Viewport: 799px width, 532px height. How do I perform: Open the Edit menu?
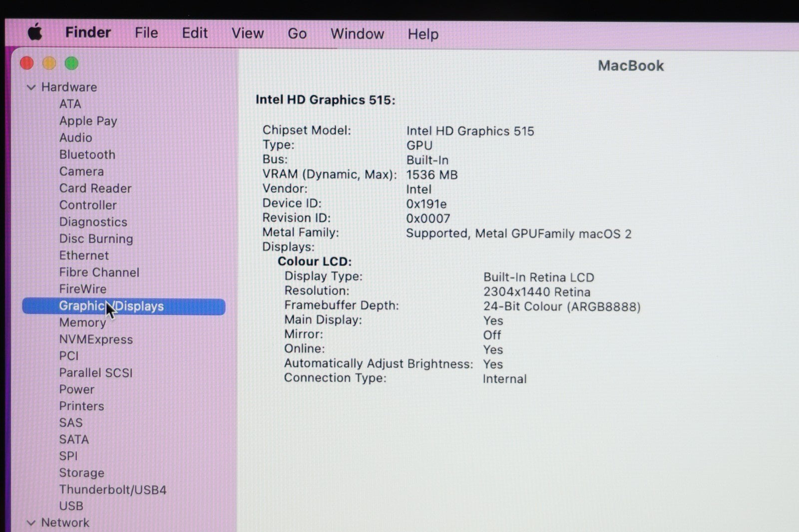tap(194, 33)
